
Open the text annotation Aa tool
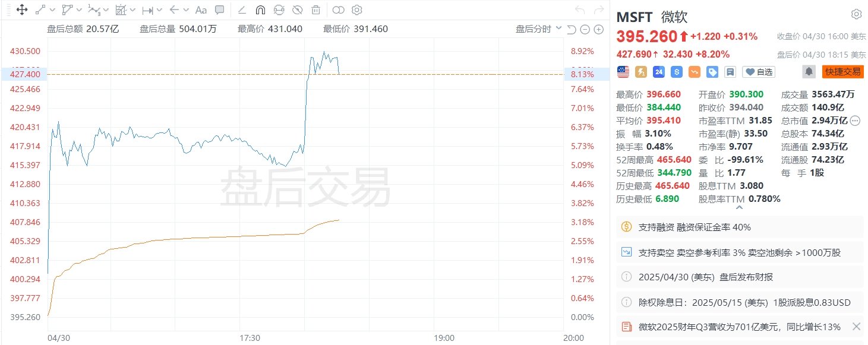click(201, 10)
